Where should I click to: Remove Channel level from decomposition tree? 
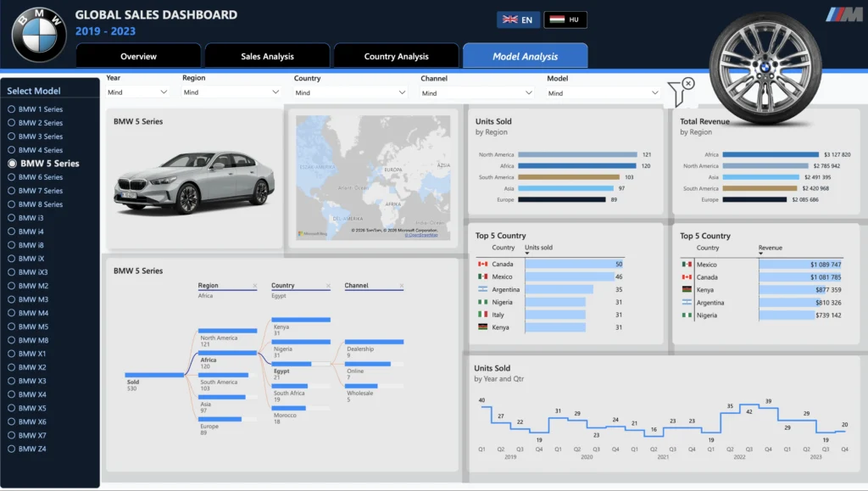click(x=401, y=286)
